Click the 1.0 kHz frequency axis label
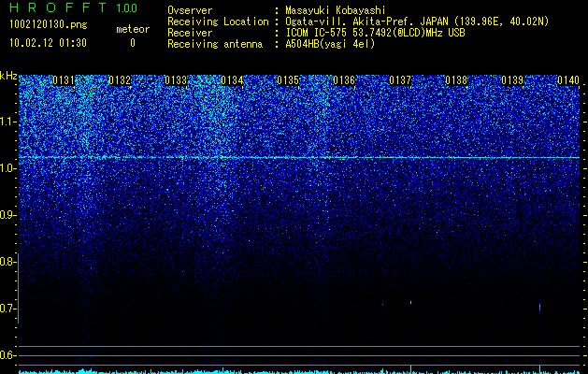Screen dimensions: 588x374 (7, 169)
